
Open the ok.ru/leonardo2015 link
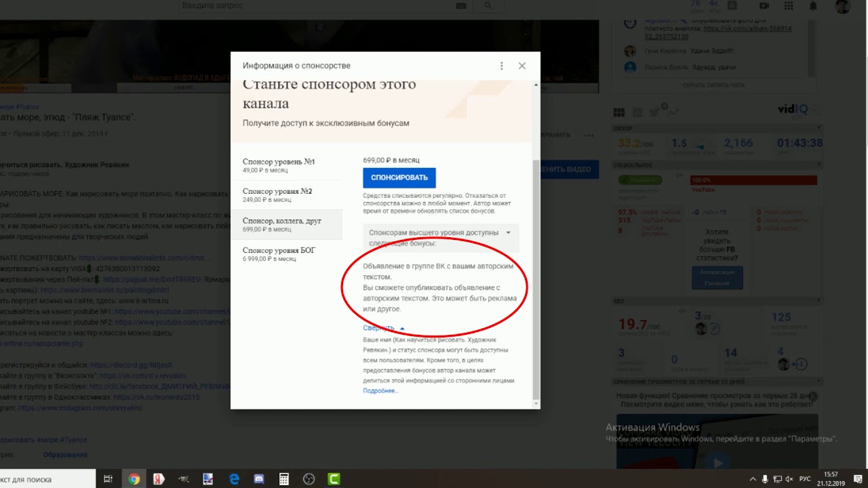click(157, 397)
